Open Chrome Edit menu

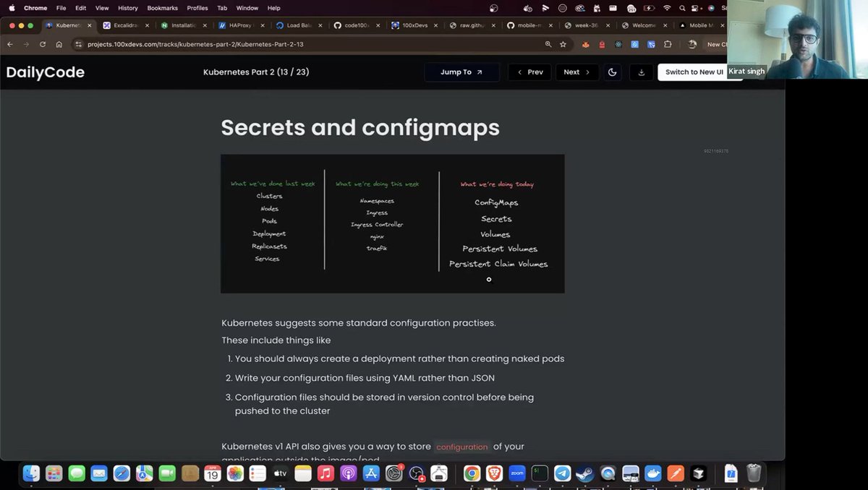(x=80, y=8)
